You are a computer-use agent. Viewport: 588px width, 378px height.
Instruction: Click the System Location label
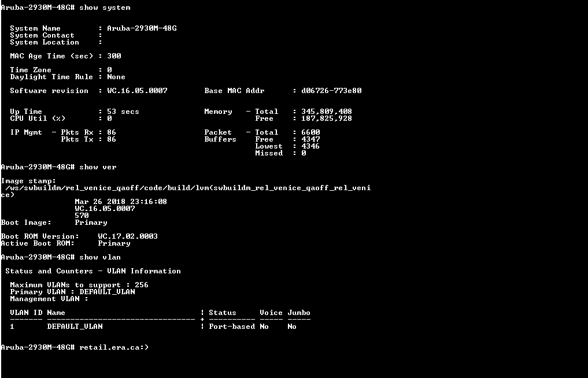tap(45, 42)
